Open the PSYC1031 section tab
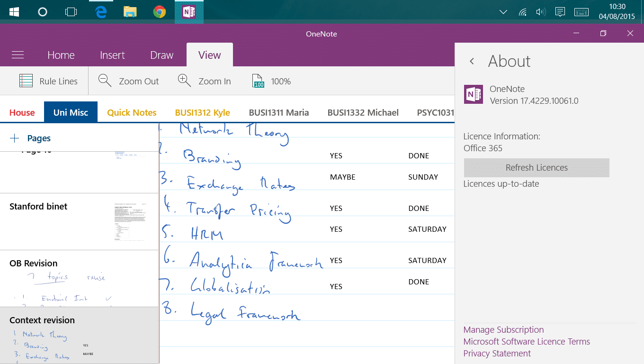This screenshot has width=644, height=364. [435, 112]
